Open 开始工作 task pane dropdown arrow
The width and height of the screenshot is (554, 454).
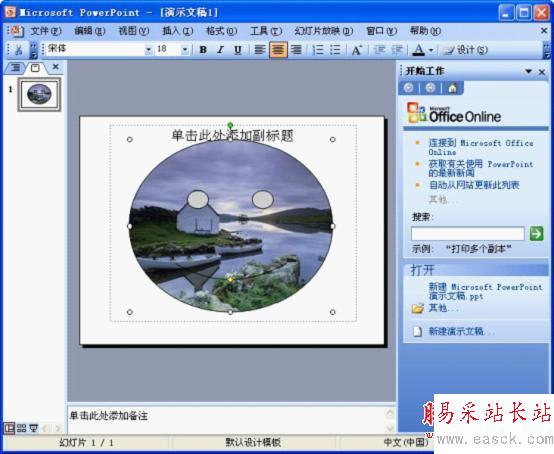529,71
